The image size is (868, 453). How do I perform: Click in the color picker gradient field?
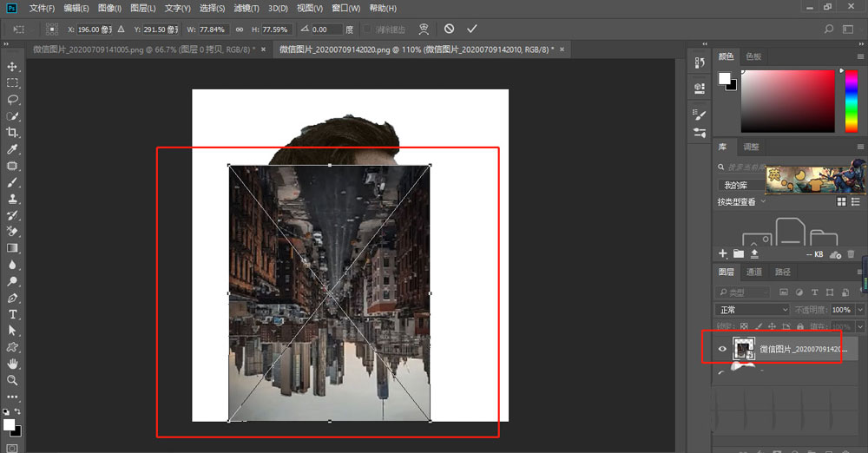pyautogui.click(x=788, y=100)
